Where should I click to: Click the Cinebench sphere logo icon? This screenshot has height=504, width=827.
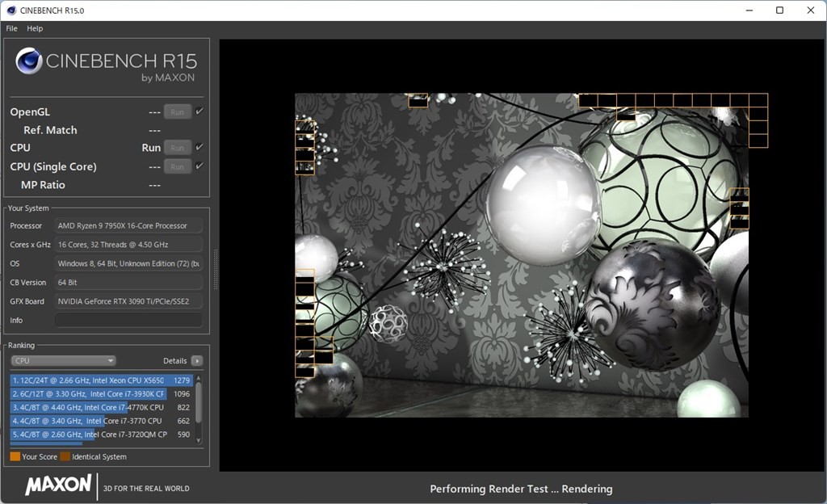[x=29, y=61]
